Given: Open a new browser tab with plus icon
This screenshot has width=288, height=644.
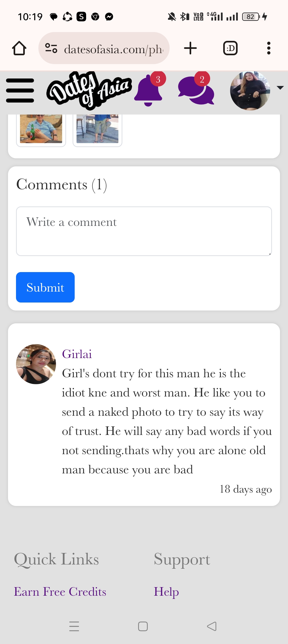Looking at the screenshot, I should [190, 48].
